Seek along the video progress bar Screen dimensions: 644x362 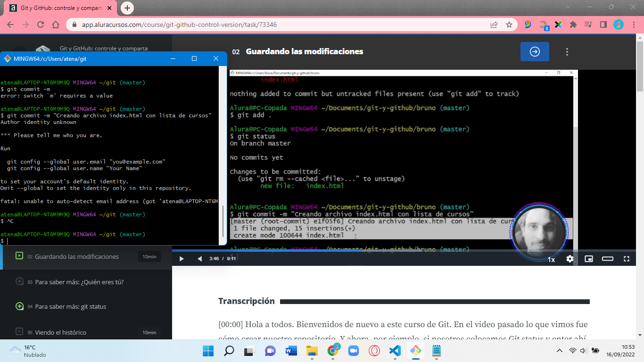click(404, 251)
